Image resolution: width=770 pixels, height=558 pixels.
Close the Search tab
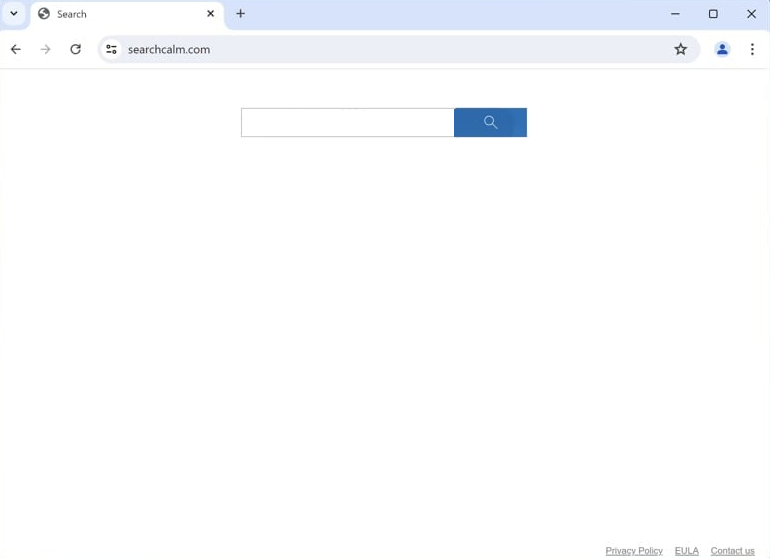pyautogui.click(x=210, y=14)
